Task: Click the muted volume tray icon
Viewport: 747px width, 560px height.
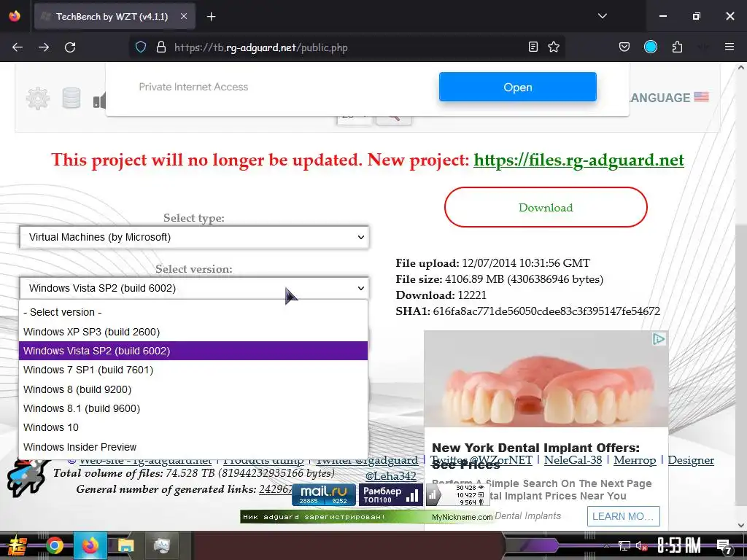Action: [641, 546]
